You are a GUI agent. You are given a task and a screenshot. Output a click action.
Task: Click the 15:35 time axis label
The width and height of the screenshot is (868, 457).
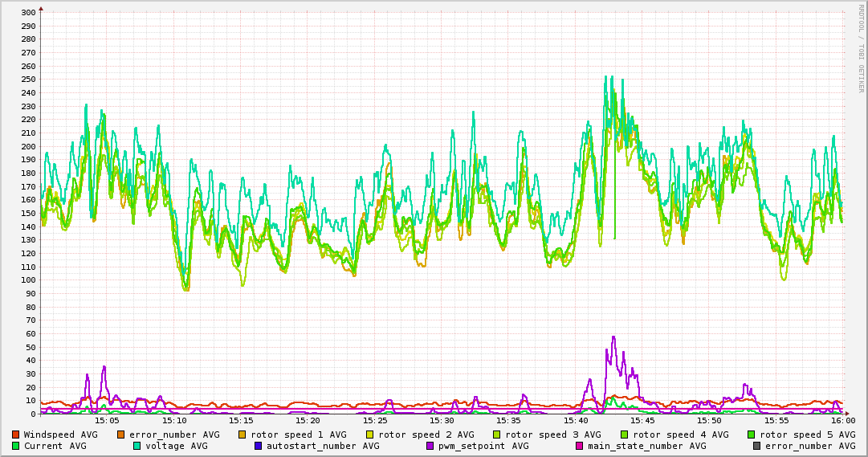tap(508, 421)
